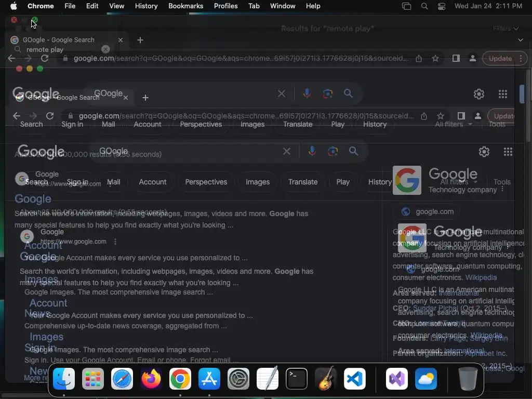Select the Play chip in the lower chip row
Image resolution: width=532 pixels, height=399 pixels.
(x=343, y=182)
